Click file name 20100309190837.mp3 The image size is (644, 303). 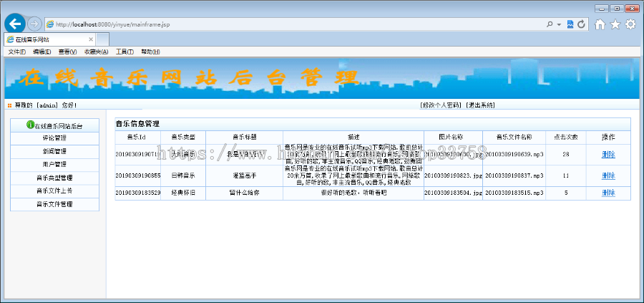(x=514, y=175)
